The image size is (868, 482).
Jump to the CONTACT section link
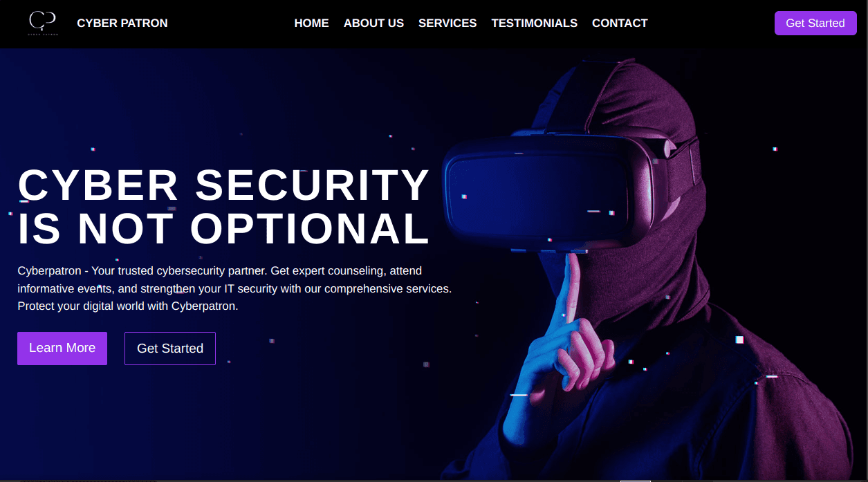(620, 23)
